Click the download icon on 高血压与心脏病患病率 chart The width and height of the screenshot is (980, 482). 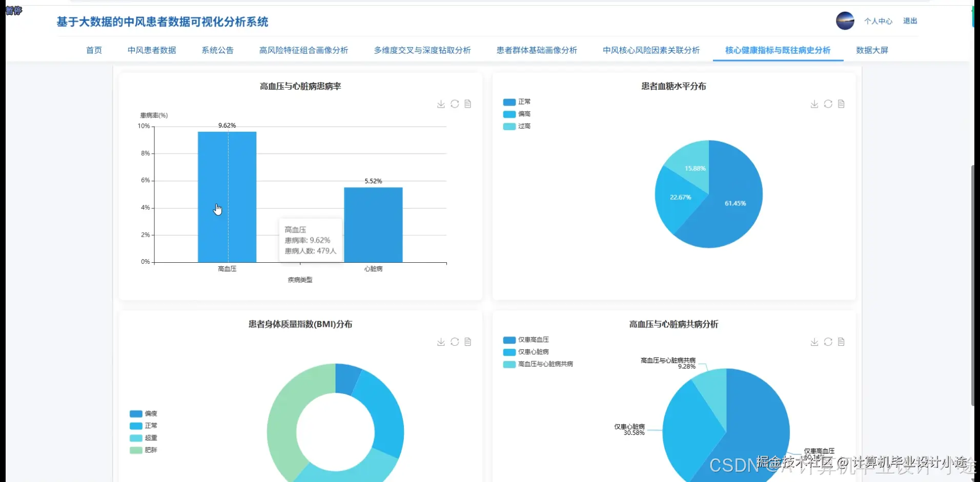(440, 104)
